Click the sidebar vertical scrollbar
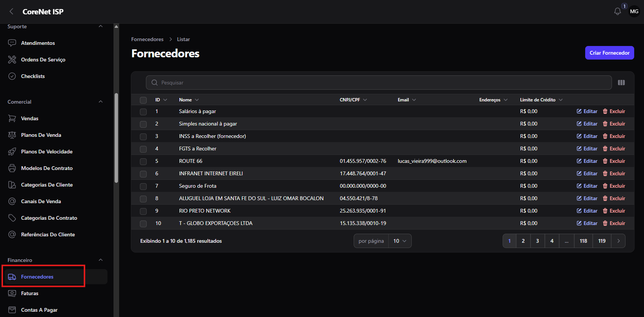 pyautogui.click(x=116, y=138)
